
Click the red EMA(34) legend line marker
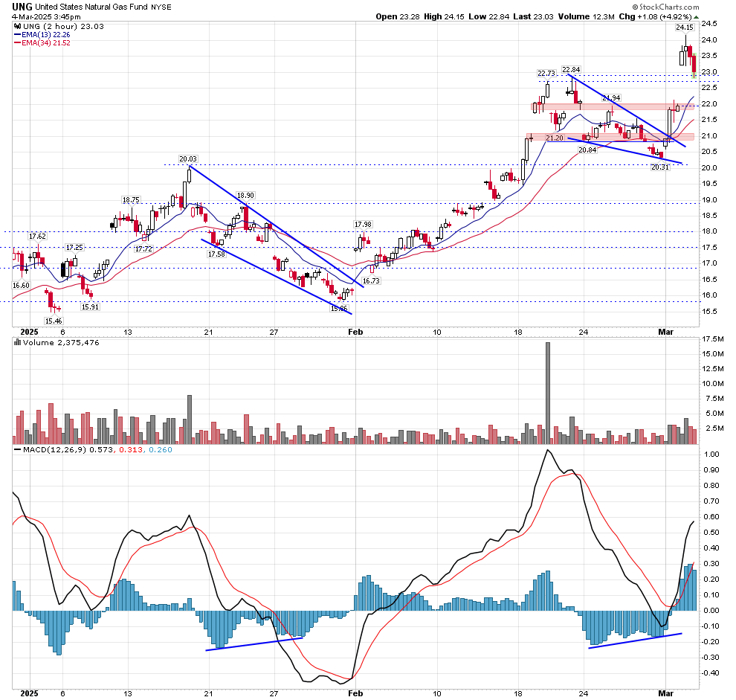[x=17, y=42]
